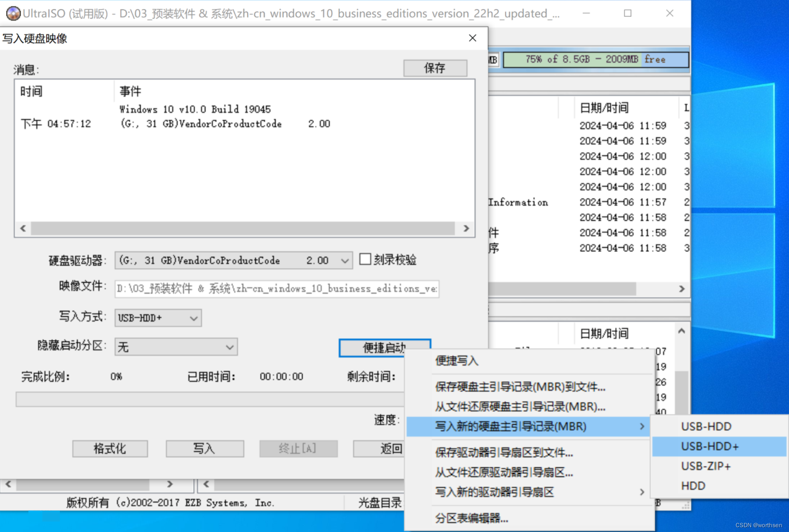Click the Windows 10 v10.0 Build 19045 message
The height and width of the screenshot is (532, 789).
(x=195, y=109)
